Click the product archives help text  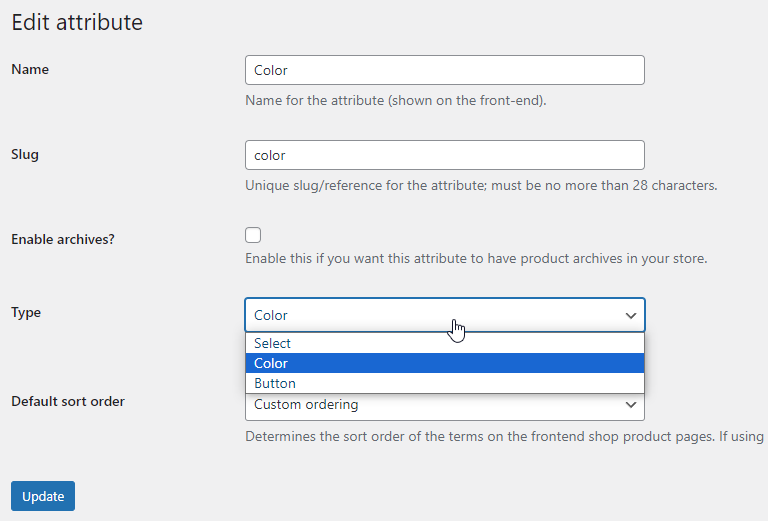tap(476, 258)
